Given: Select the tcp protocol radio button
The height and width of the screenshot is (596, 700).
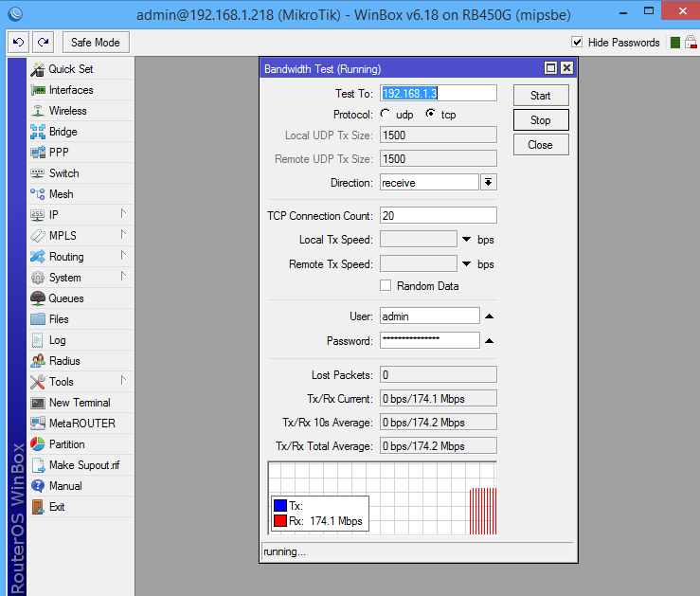Looking at the screenshot, I should (x=430, y=115).
